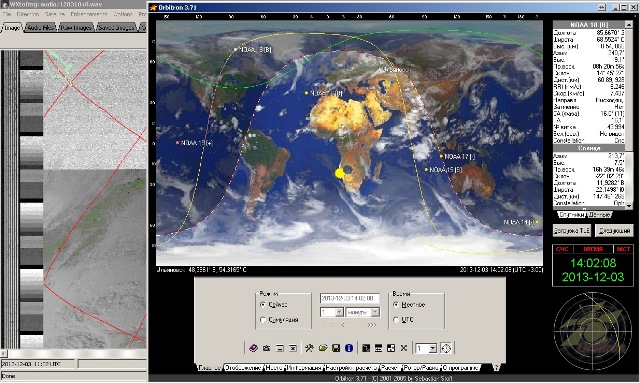The width and height of the screenshot is (640, 383).
Task: Click the X-shaped icon in Orbitron toolbar
Action: 404,348
